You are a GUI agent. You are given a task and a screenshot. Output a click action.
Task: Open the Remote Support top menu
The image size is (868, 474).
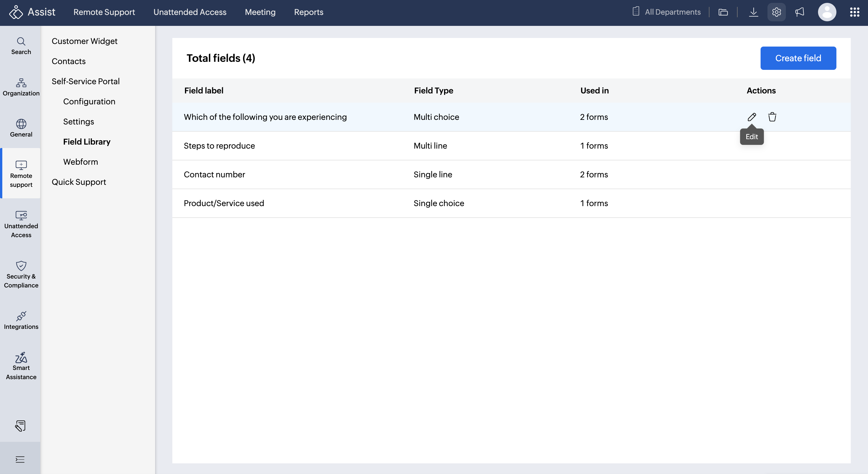[104, 12]
